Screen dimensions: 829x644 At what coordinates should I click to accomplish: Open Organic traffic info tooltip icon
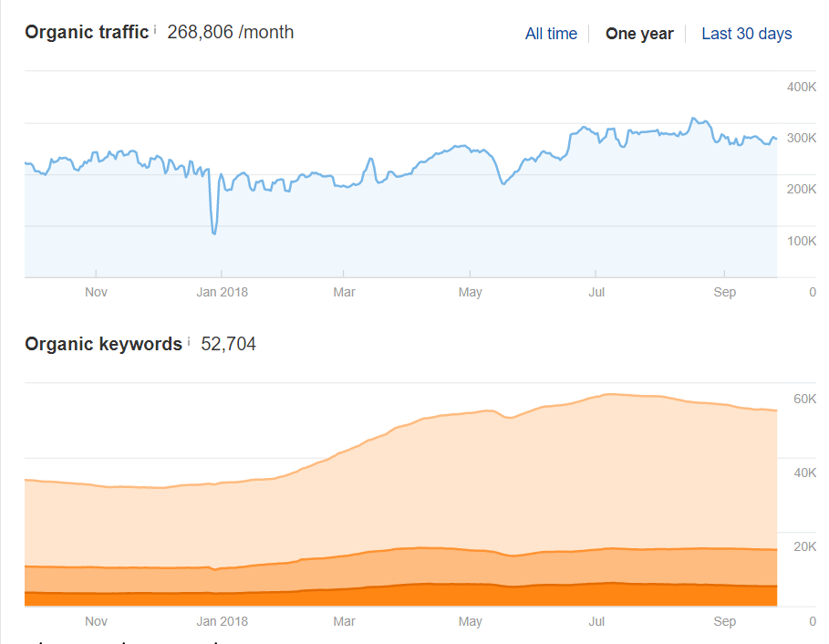pos(155,29)
